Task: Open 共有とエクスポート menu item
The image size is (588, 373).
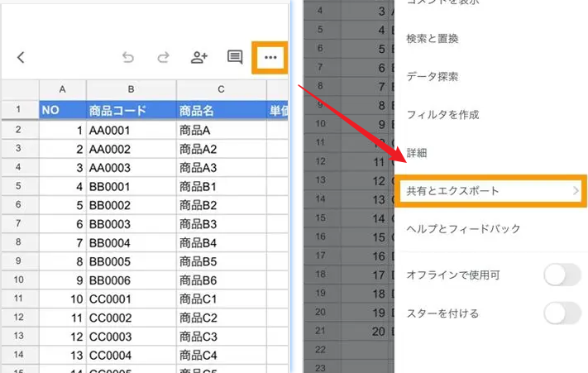Action: coord(490,191)
